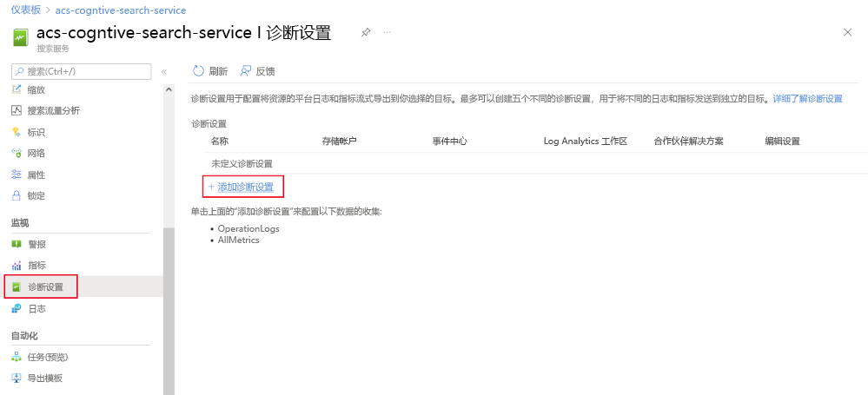Click 添加诊断设置 link

[246, 187]
